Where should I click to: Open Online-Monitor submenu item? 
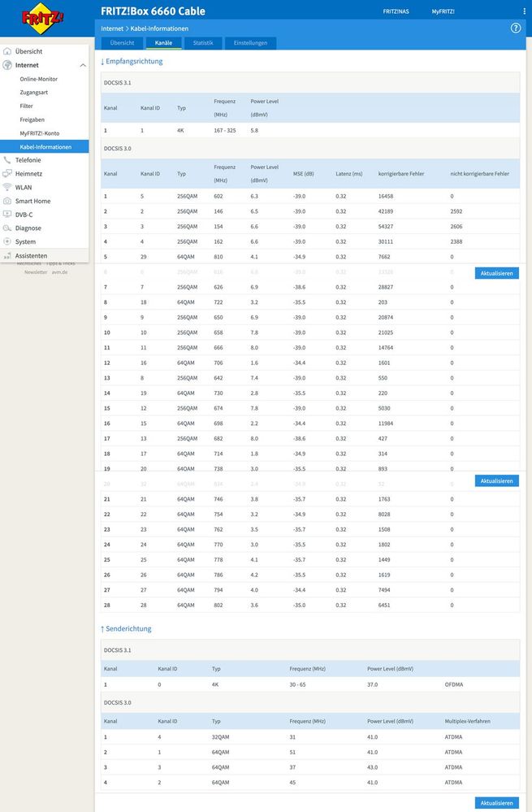pos(39,79)
